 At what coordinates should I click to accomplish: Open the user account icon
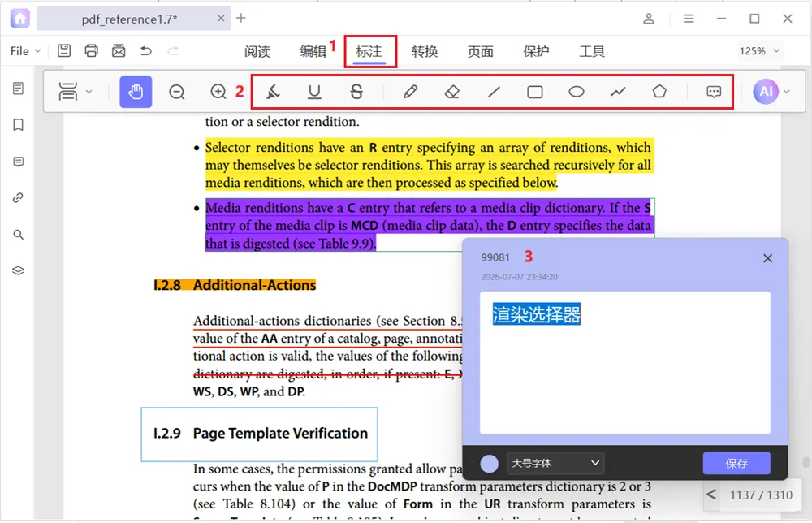(648, 19)
